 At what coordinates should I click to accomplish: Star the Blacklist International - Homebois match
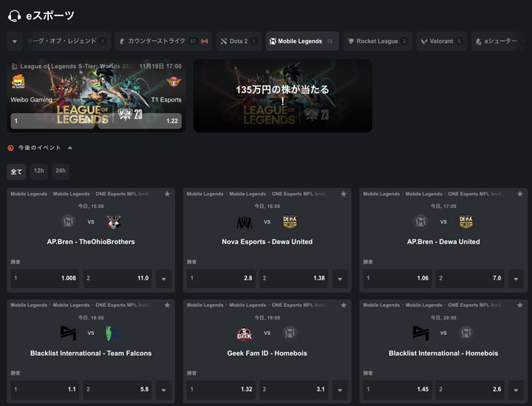pos(519,305)
